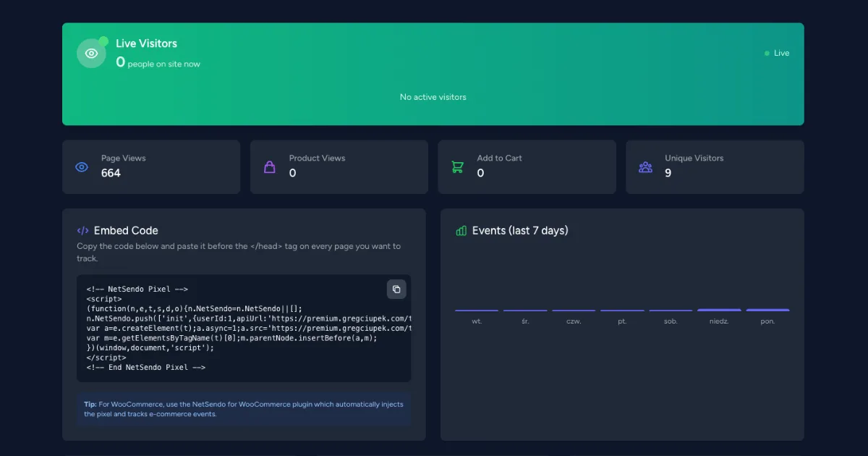Click the copy embed code button
Image resolution: width=868 pixels, height=456 pixels.
(x=396, y=289)
